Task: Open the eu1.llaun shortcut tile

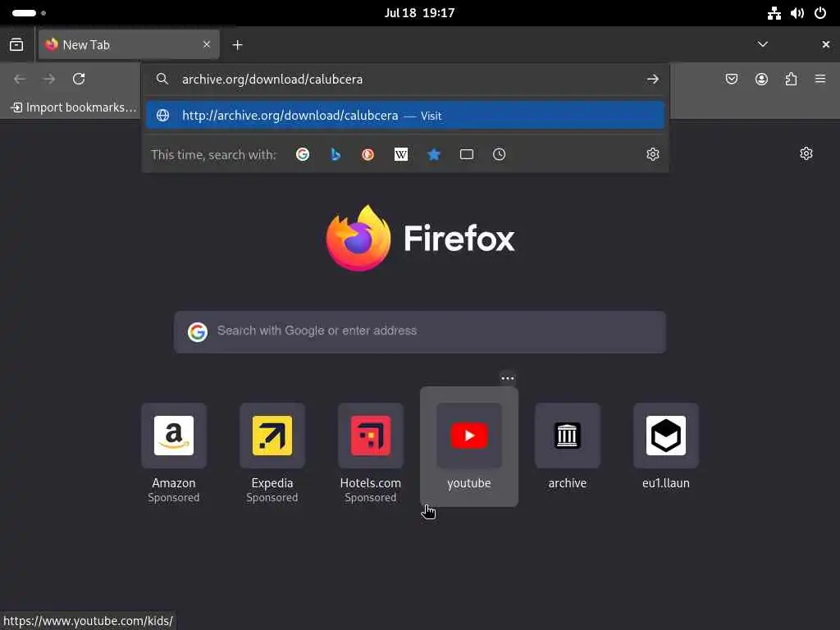Action: pos(666,447)
